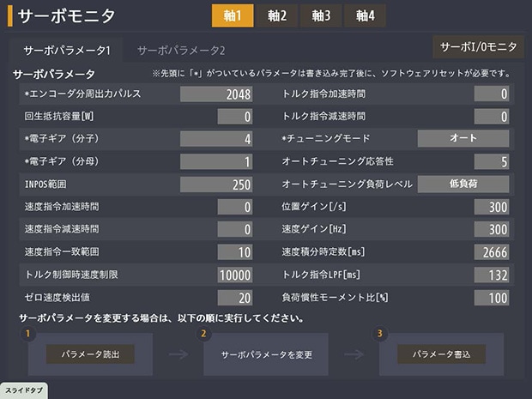Click the INPOS範囲 value field
This screenshot has width=532, height=399.
click(x=216, y=184)
